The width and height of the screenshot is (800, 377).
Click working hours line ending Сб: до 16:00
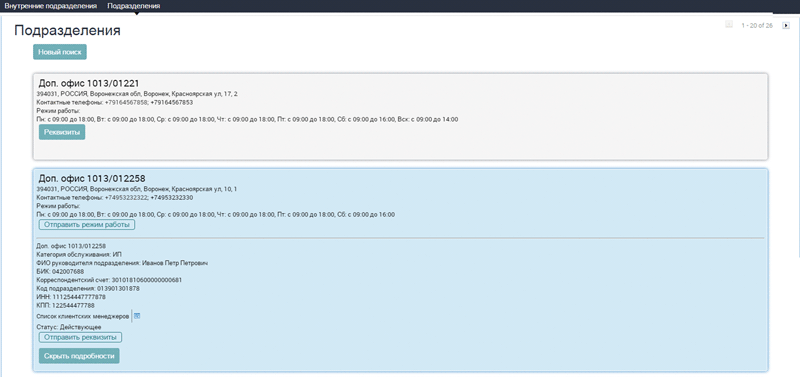(216, 215)
